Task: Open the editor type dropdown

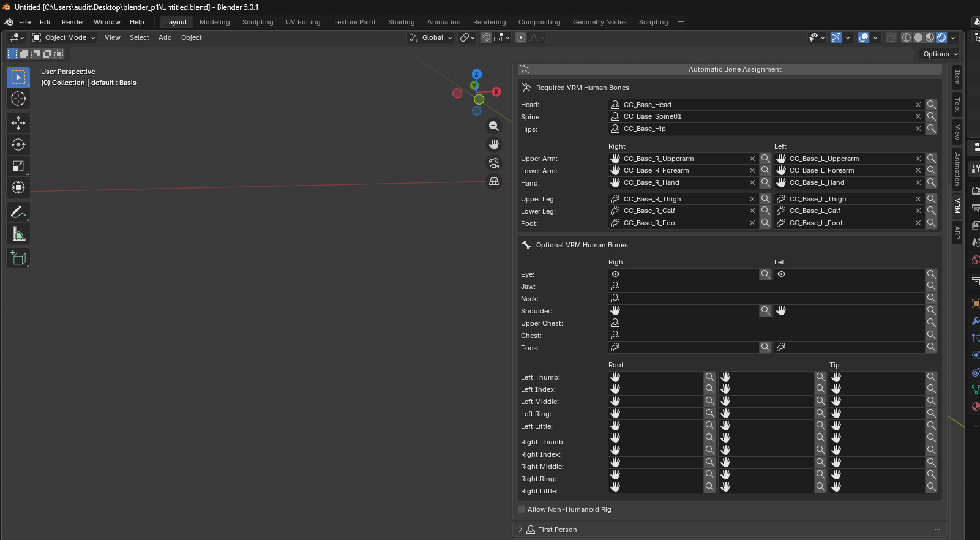Action: point(17,37)
